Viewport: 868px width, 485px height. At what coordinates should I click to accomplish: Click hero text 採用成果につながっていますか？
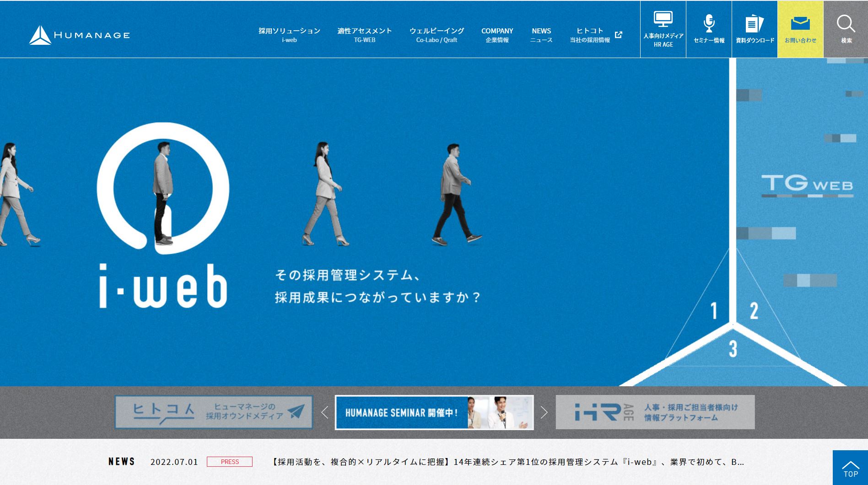[377, 298]
